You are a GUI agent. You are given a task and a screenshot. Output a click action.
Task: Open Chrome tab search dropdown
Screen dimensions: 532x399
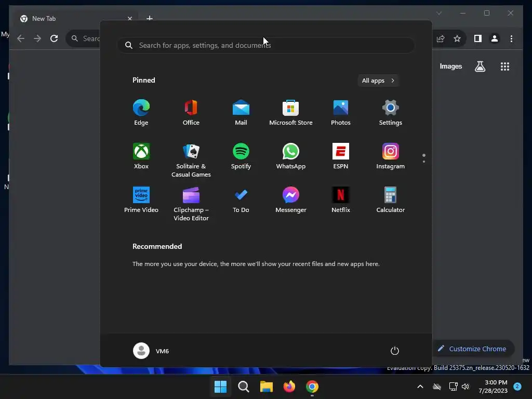[438, 13]
